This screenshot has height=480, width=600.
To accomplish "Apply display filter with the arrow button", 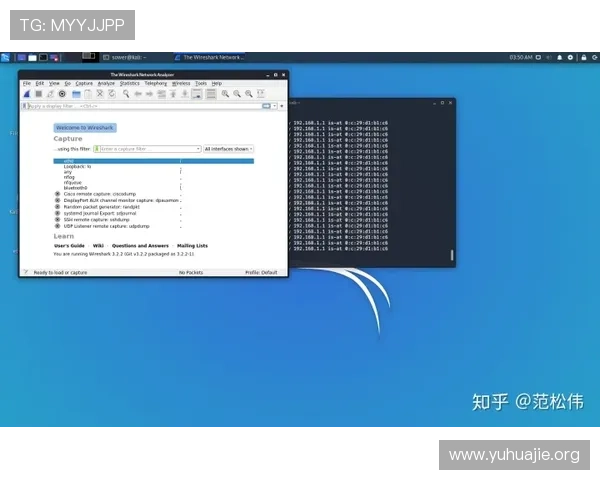I will click(266, 106).
